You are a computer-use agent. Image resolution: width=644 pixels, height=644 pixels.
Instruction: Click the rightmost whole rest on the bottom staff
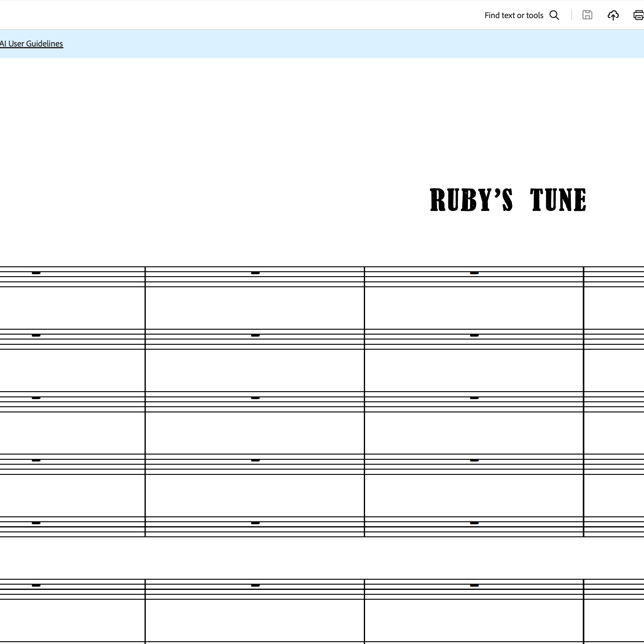(474, 585)
